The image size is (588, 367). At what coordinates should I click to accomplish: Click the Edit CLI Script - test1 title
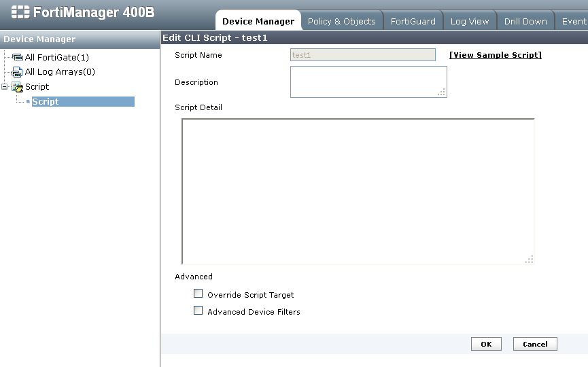215,37
